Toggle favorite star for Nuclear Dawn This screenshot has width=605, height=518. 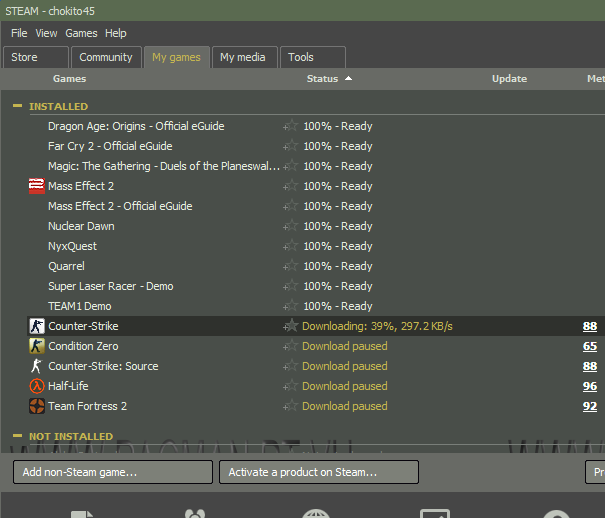[x=290, y=226]
